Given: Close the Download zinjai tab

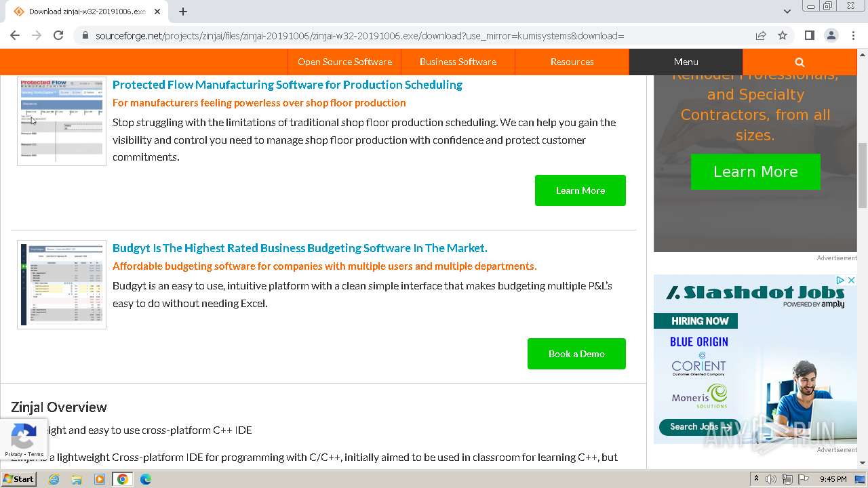Looking at the screenshot, I should click(157, 12).
